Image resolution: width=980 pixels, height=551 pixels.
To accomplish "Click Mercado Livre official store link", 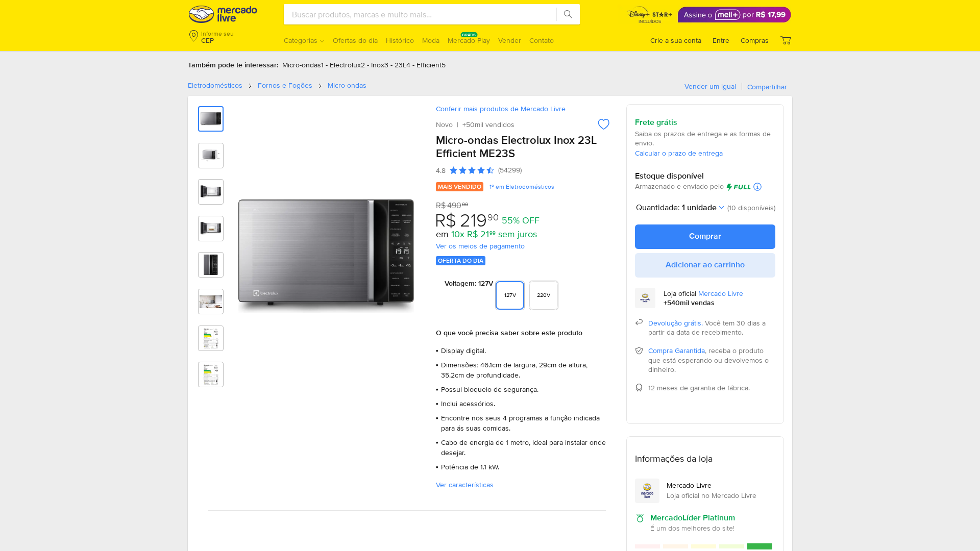I will [720, 294].
